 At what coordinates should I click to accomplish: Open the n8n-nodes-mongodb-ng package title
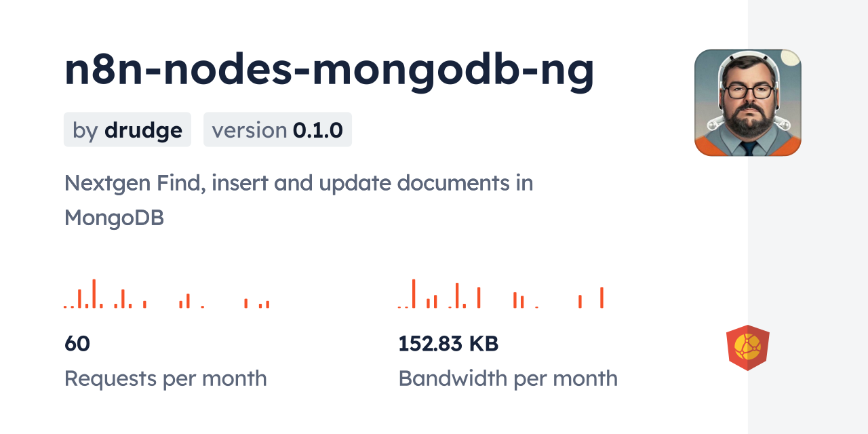coord(329,70)
